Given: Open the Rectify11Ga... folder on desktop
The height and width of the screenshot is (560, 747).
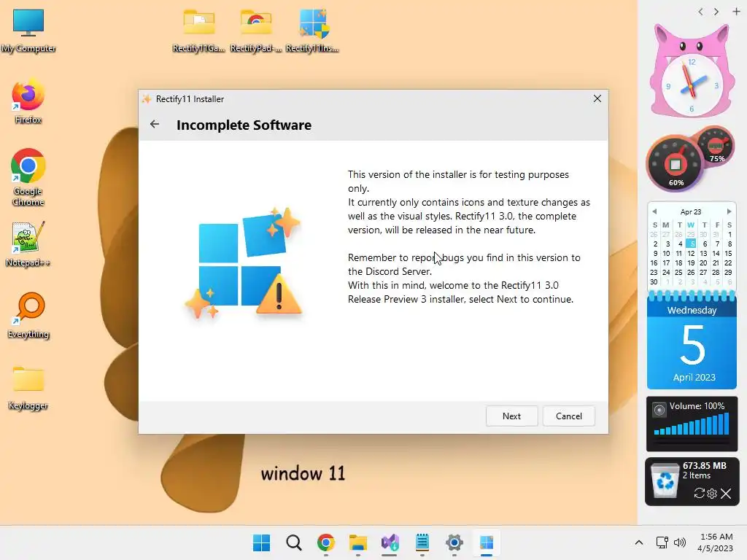Looking at the screenshot, I should [198, 30].
